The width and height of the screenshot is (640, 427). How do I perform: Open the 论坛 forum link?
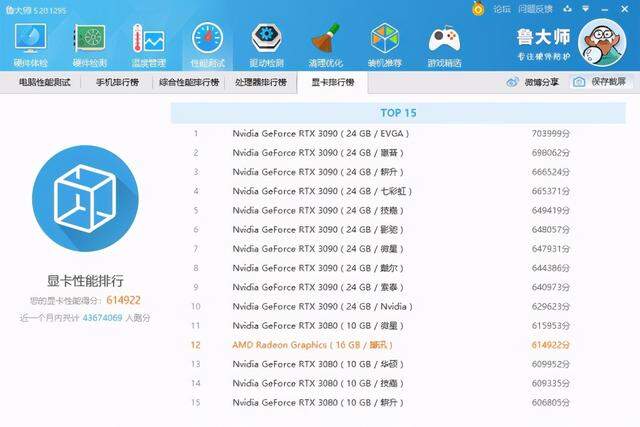click(502, 9)
